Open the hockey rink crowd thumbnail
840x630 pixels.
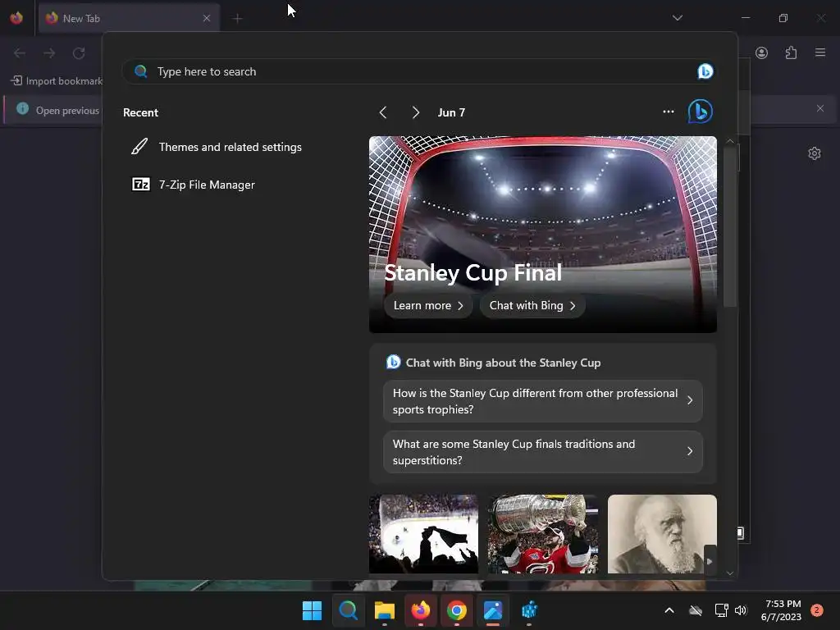coord(423,533)
